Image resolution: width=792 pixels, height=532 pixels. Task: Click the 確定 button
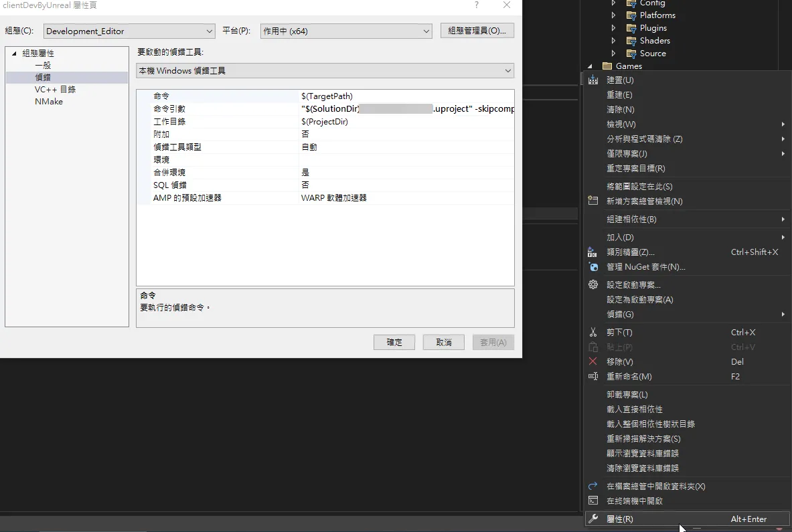click(x=394, y=343)
